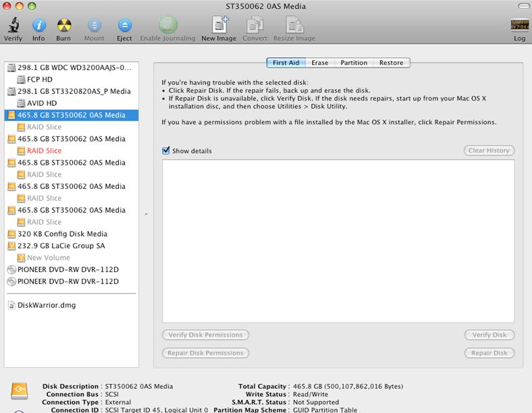Click the WDC WD3200AAJS drive icon
Image resolution: width=532 pixels, height=413 pixels.
pos(11,67)
